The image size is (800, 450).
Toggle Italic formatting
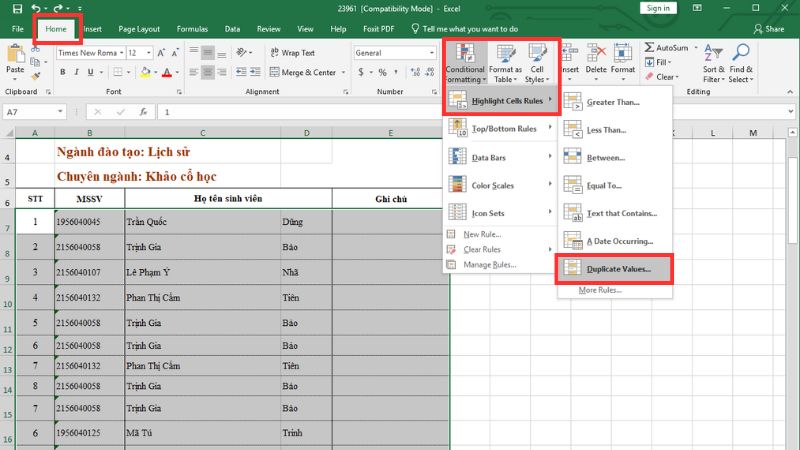pyautogui.click(x=77, y=72)
